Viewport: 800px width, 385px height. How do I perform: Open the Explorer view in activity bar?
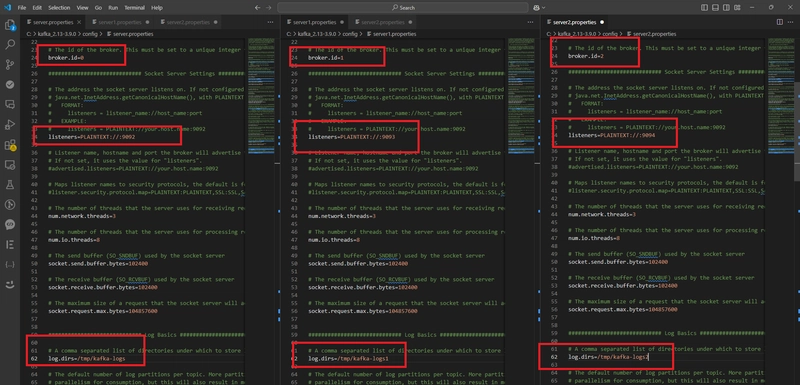tap(10, 24)
